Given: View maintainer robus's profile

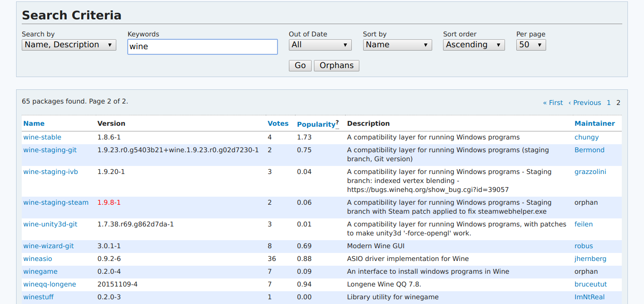Looking at the screenshot, I should 583,246.
